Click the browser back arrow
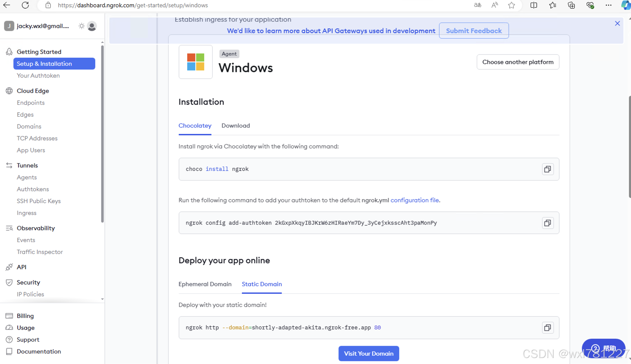Image resolution: width=631 pixels, height=364 pixels. (7, 5)
